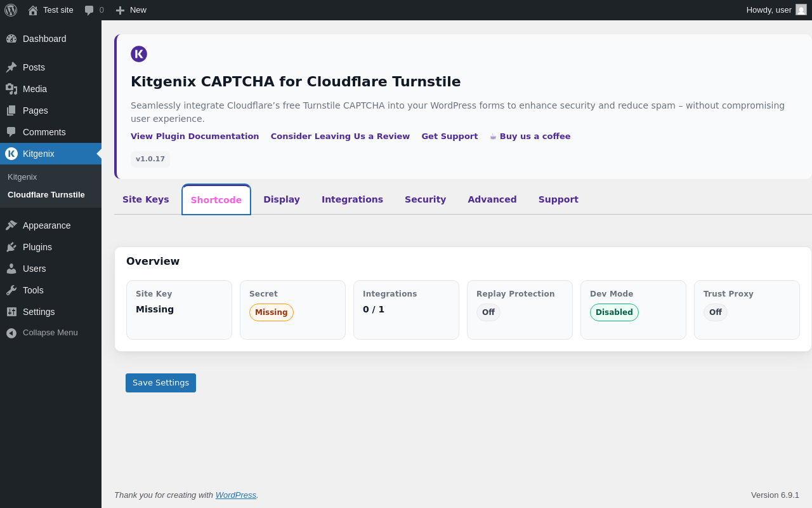Screen dimensions: 812x508
Task: Click the Buy us a coffee link
Action: click(534, 137)
